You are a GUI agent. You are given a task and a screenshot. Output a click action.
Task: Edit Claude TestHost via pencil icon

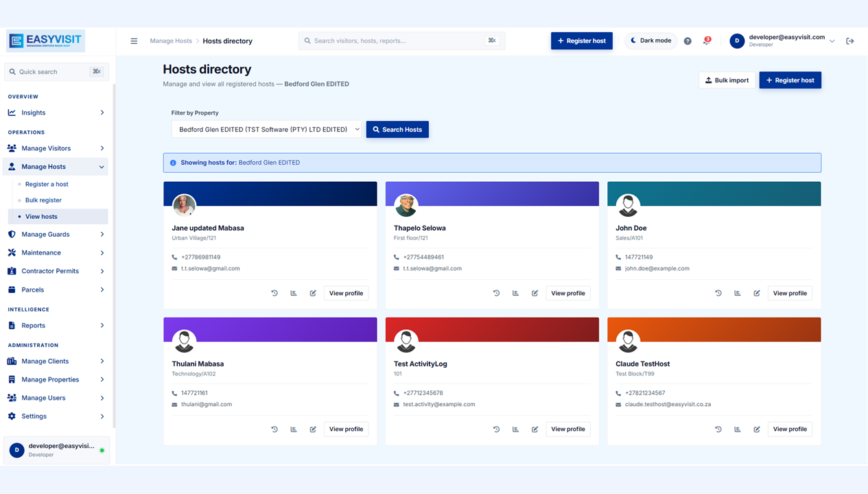point(757,429)
